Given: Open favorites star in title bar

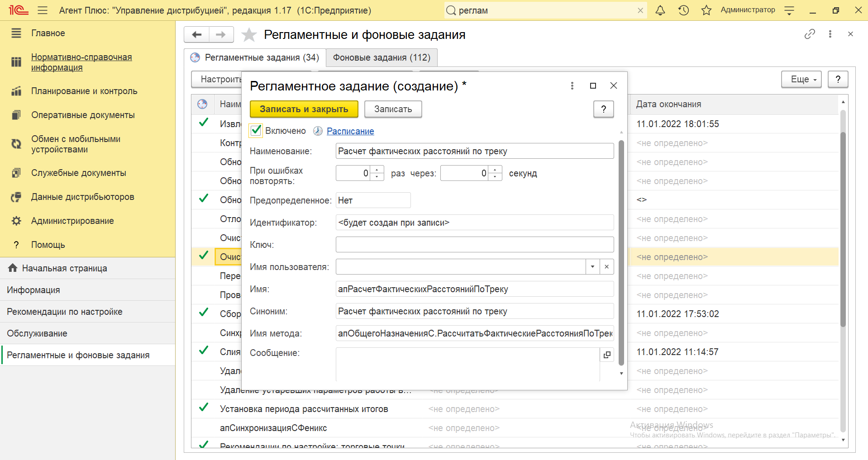Looking at the screenshot, I should tap(706, 10).
